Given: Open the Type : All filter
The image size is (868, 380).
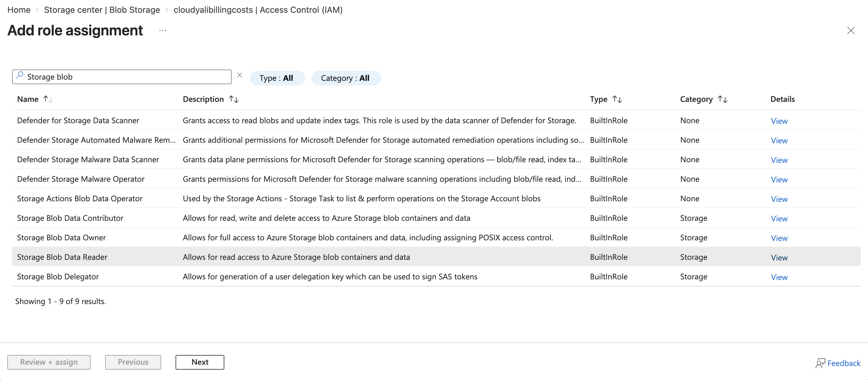Looking at the screenshot, I should (x=277, y=78).
